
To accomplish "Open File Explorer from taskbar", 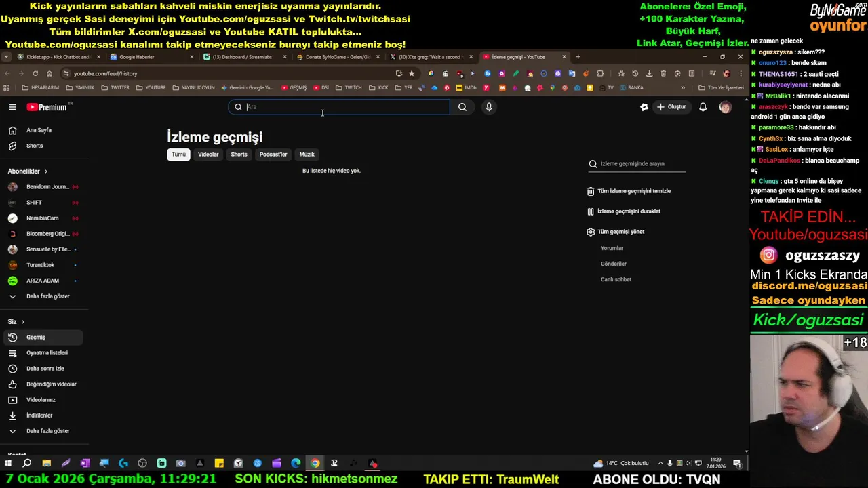I will click(46, 464).
